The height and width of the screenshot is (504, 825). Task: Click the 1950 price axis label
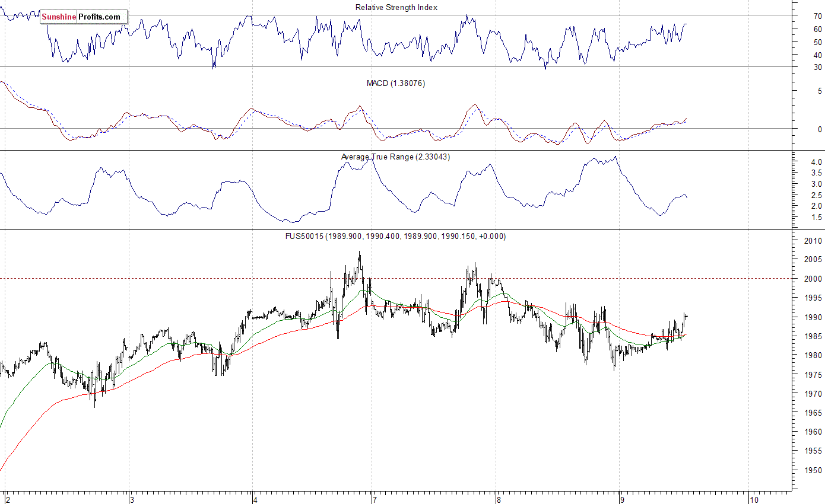point(814,471)
